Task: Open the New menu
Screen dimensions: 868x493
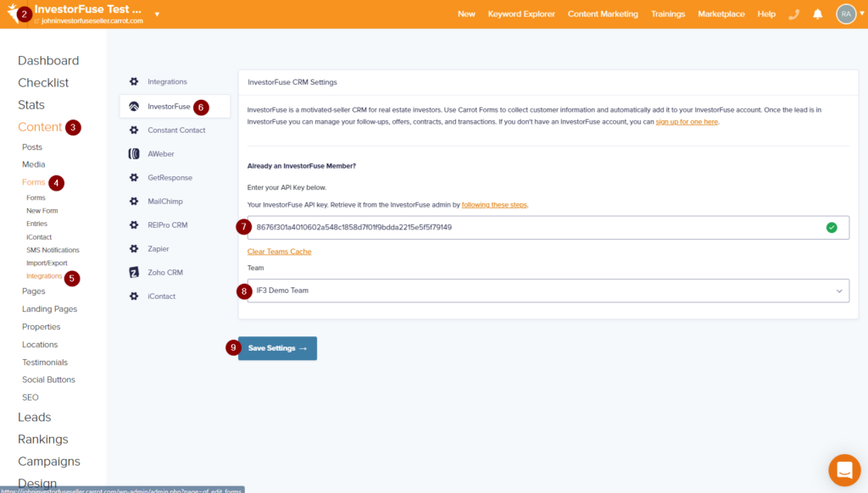Action: (466, 14)
